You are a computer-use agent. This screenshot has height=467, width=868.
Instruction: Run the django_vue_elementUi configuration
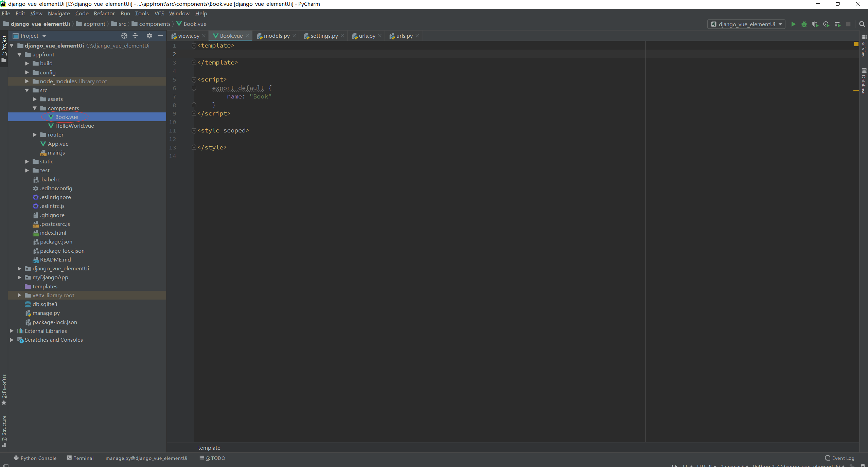(793, 24)
